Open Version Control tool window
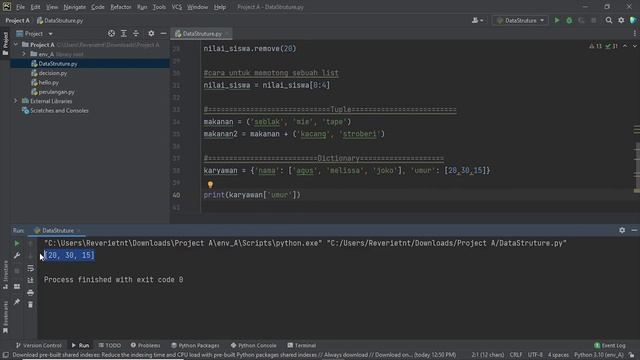Screen dimensions: 640x360 pyautogui.click(x=39, y=345)
